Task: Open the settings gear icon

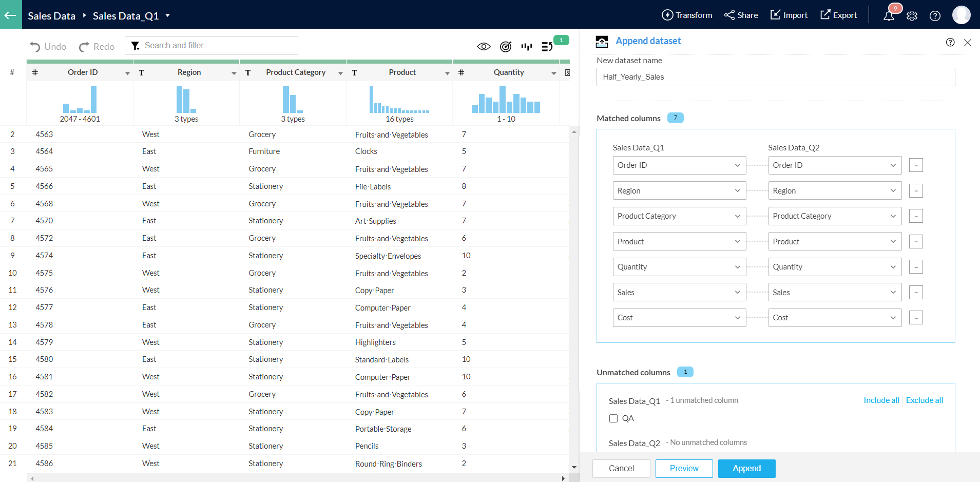Action: point(912,16)
